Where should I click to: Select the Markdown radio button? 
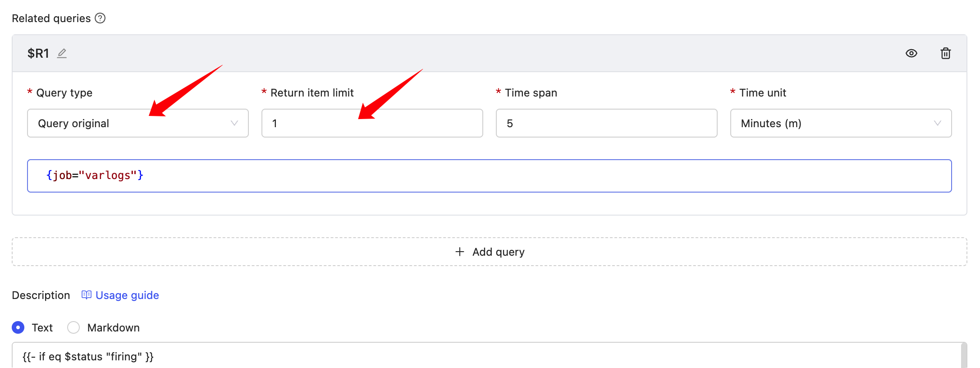[73, 327]
